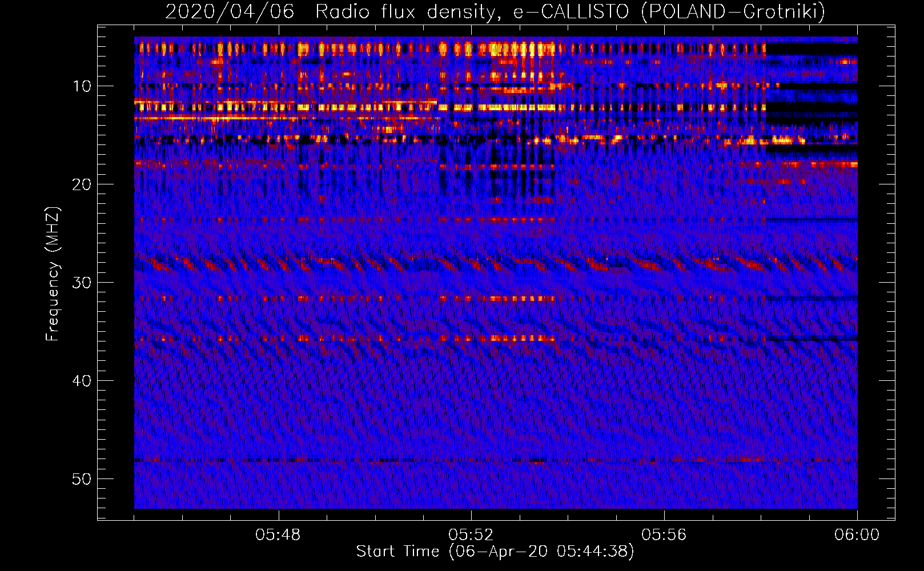Click the 50 MHz frequency tick label
Screen dimensions: 924x571
coord(82,479)
